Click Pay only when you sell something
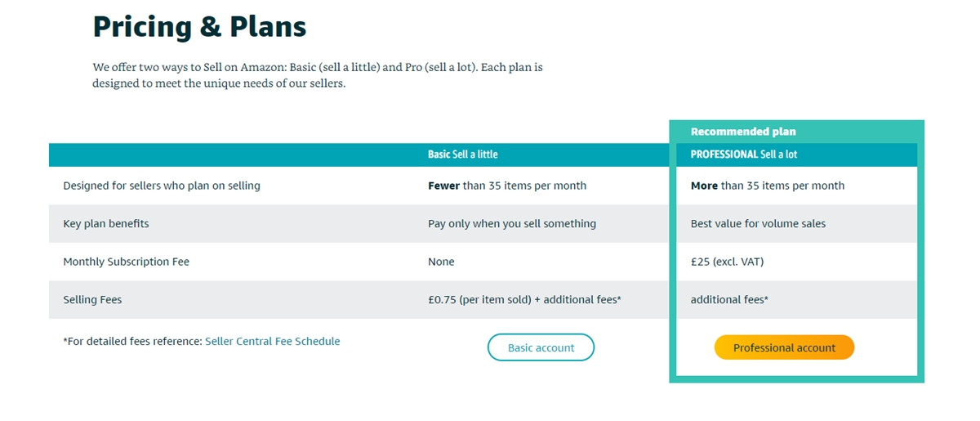The height and width of the screenshot is (421, 980). point(512,223)
